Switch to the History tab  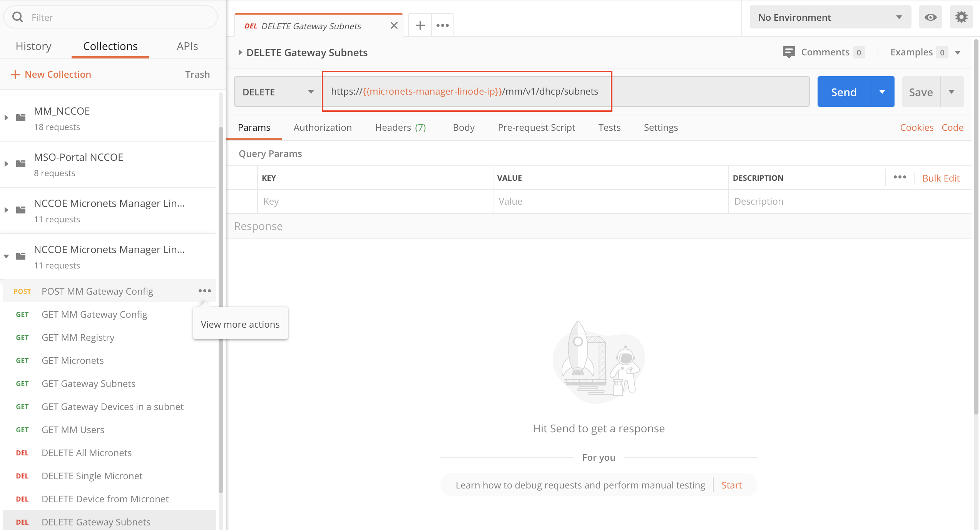pyautogui.click(x=33, y=46)
